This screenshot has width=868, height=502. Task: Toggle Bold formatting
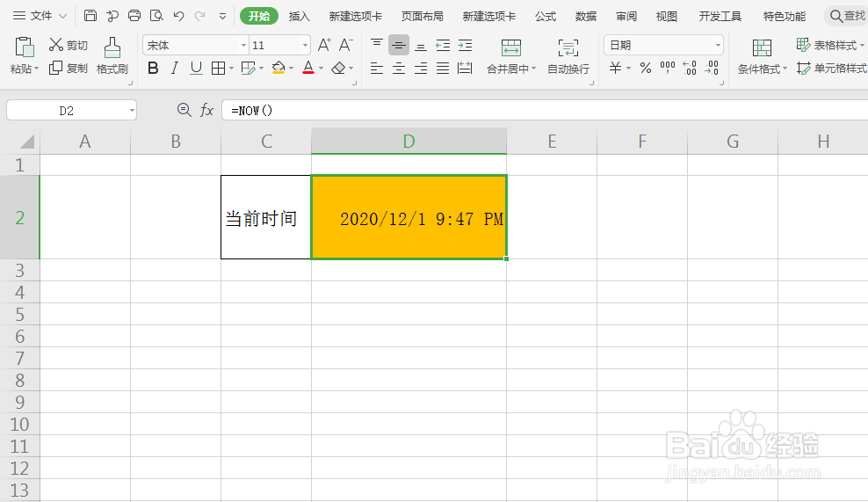pos(154,69)
